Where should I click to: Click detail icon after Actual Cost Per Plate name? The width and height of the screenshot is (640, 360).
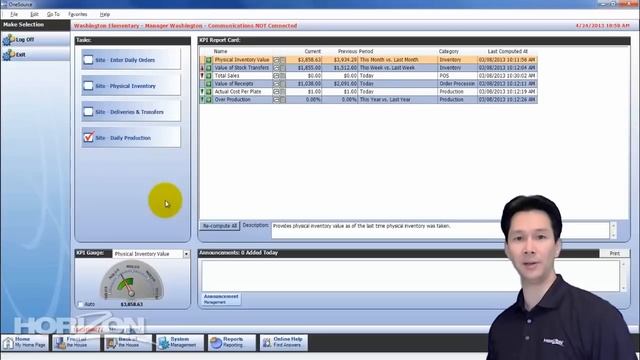click(276, 91)
